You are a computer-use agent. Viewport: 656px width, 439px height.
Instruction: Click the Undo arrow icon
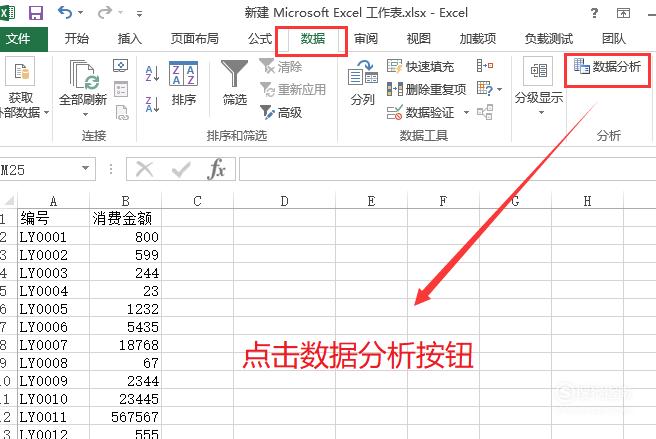pyautogui.click(x=65, y=12)
